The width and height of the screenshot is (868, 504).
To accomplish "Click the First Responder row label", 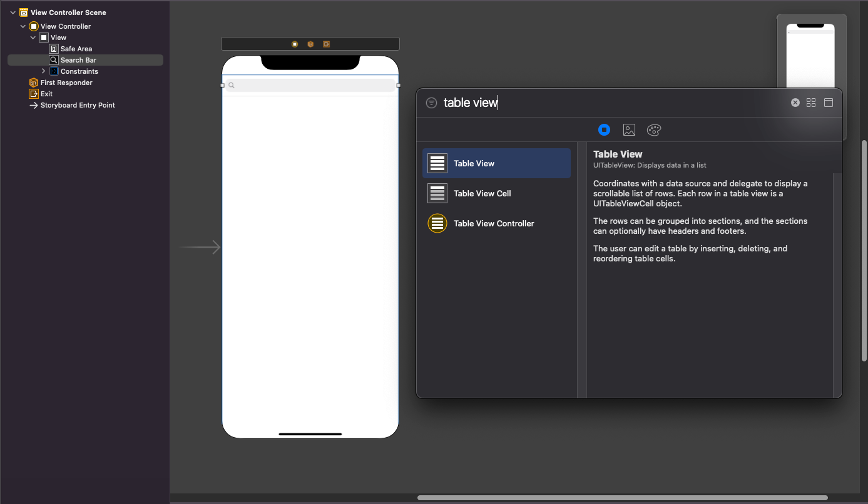I will point(66,83).
